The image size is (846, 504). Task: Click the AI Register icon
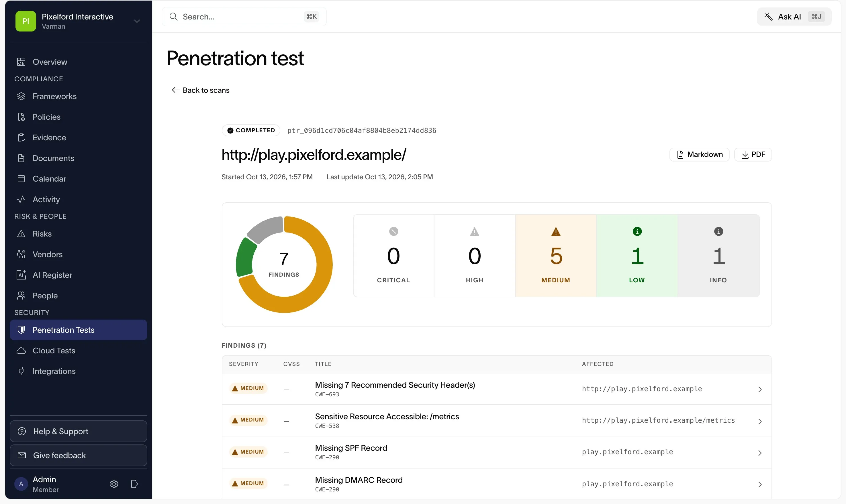[21, 275]
